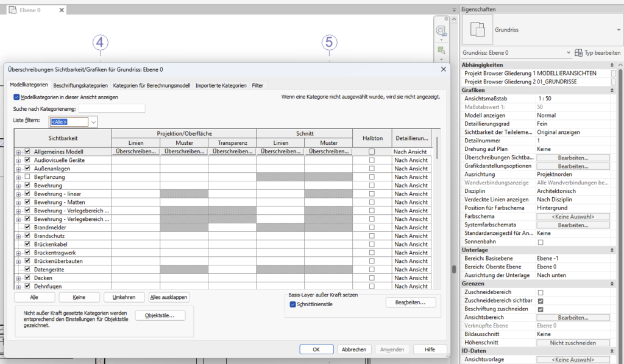The image size is (624, 364).
Task: Switch to the Beschriftungskategorien tab
Action: point(80,85)
